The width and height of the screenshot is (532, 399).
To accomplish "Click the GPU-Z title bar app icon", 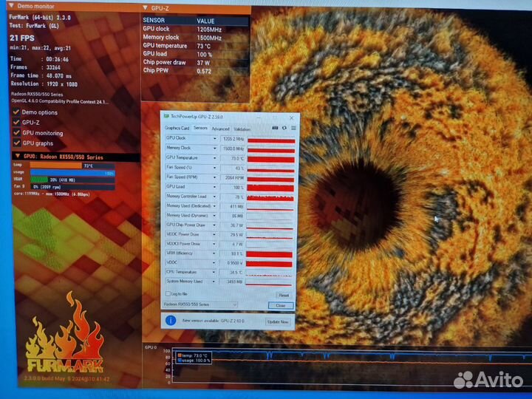I will [x=166, y=117].
